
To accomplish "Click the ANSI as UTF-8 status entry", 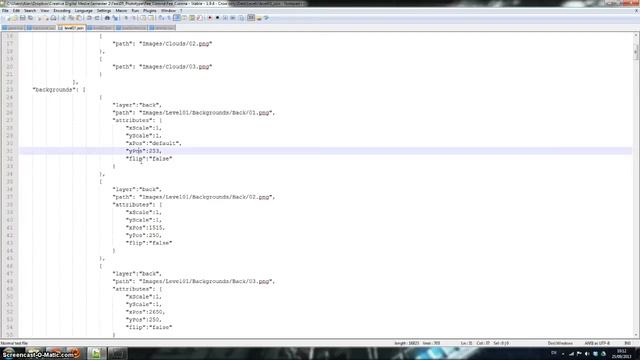I will click(x=597, y=343).
